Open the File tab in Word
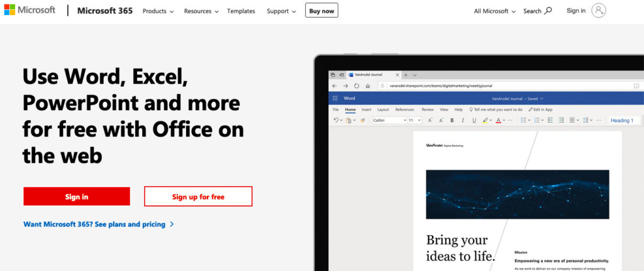Viewport: 644px width, 271px height. point(336,109)
